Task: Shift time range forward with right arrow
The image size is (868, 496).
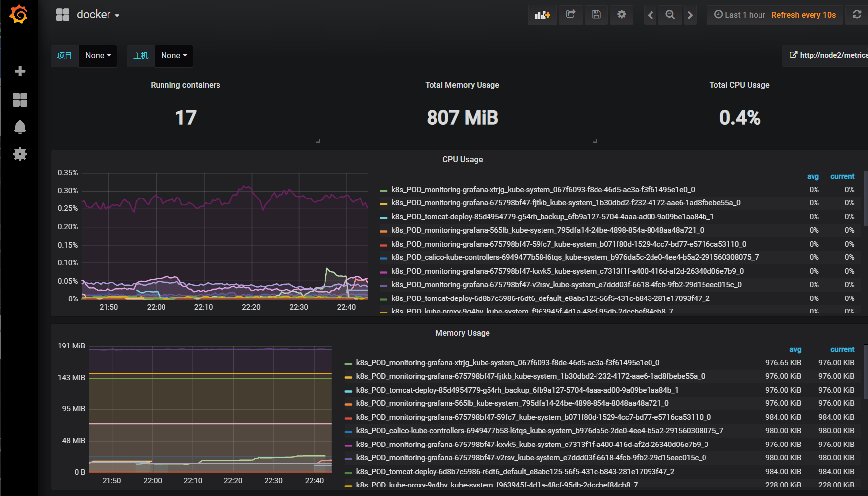Action: click(x=690, y=15)
